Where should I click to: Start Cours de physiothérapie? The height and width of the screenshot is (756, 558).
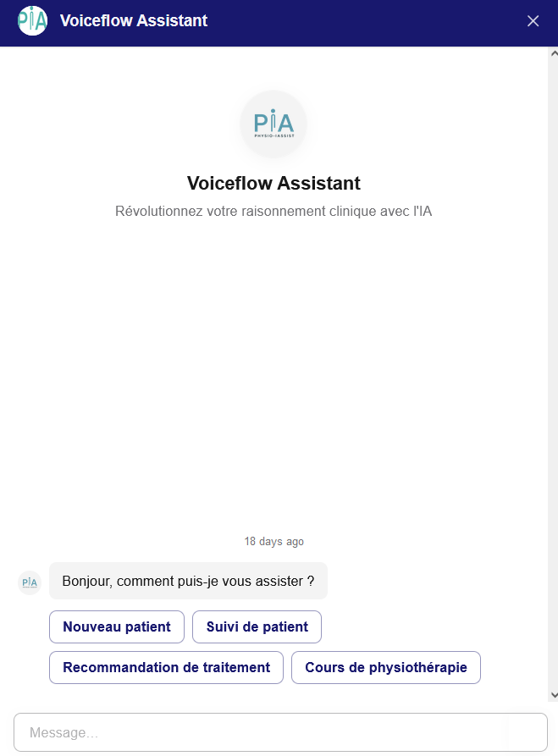[386, 667]
